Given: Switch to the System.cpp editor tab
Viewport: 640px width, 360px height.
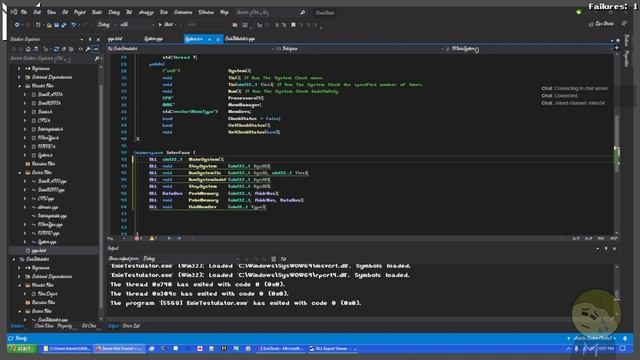Looking at the screenshot, I should (153, 39).
